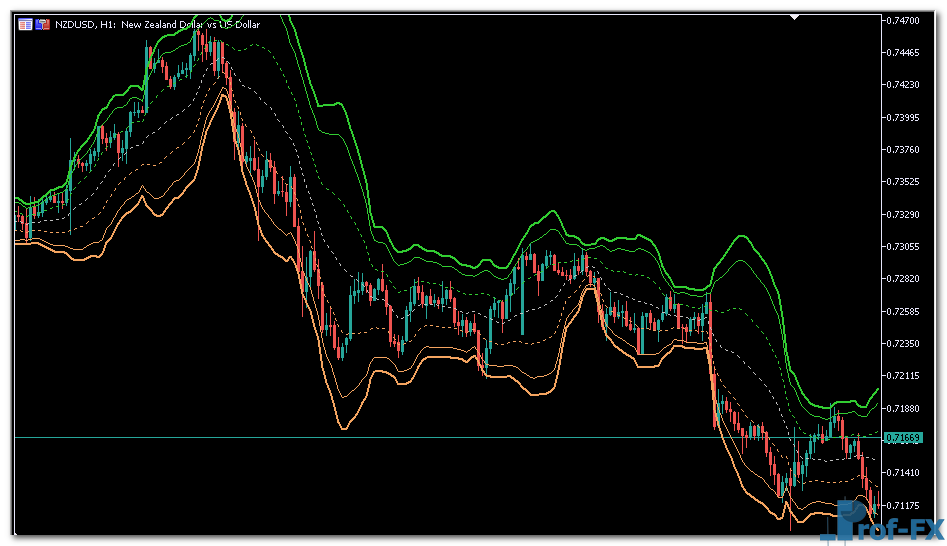Screen dimensions: 947x546
Task: Open the Depth of Market table icon
Action: pos(25,24)
